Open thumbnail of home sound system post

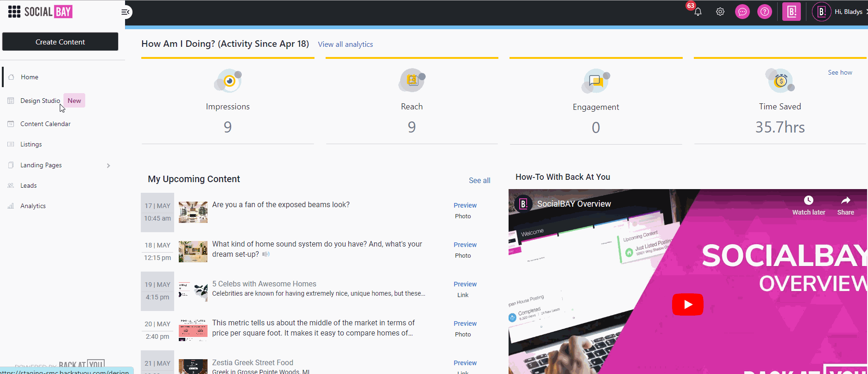pyautogui.click(x=193, y=252)
